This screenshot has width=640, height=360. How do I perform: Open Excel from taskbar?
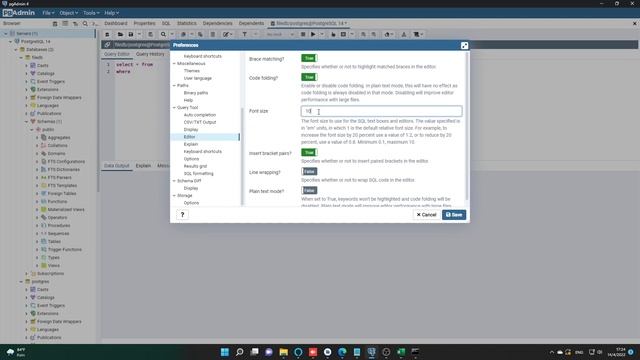click(x=401, y=352)
